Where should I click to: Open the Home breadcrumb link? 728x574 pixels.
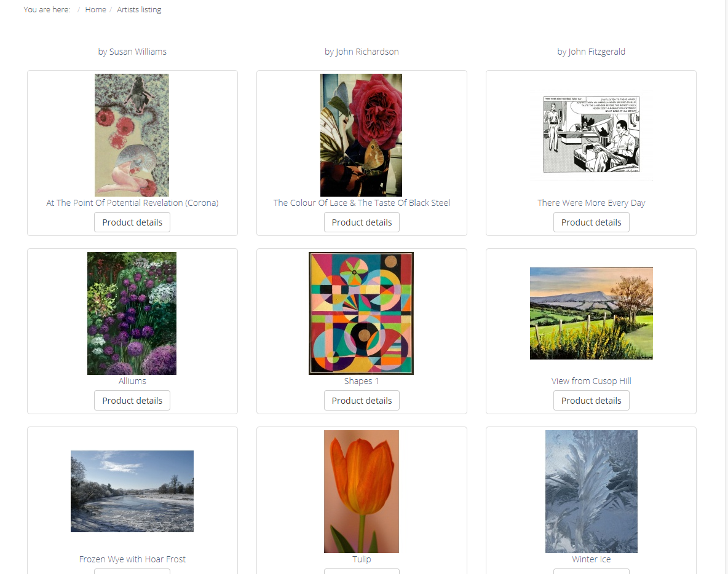click(x=95, y=10)
